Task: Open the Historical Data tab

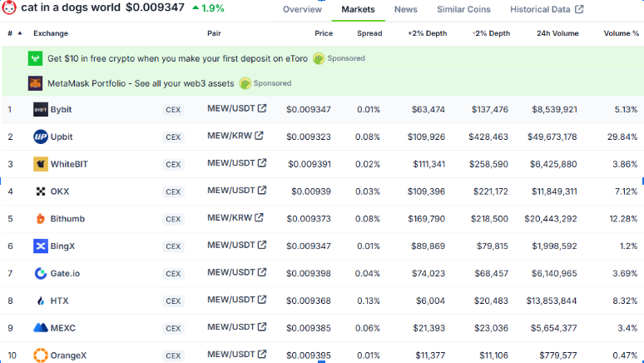Action: click(546, 10)
